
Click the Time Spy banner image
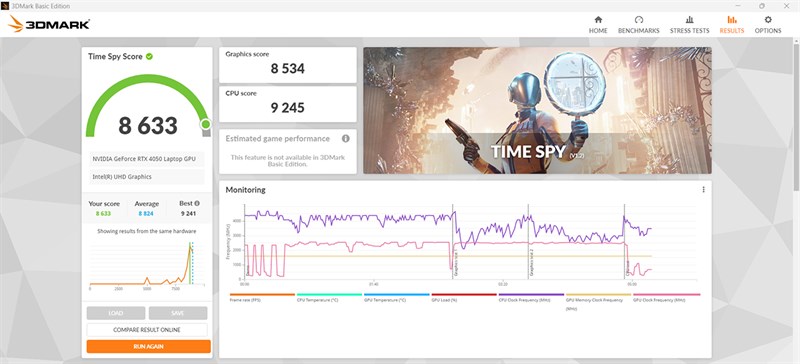[x=537, y=110]
